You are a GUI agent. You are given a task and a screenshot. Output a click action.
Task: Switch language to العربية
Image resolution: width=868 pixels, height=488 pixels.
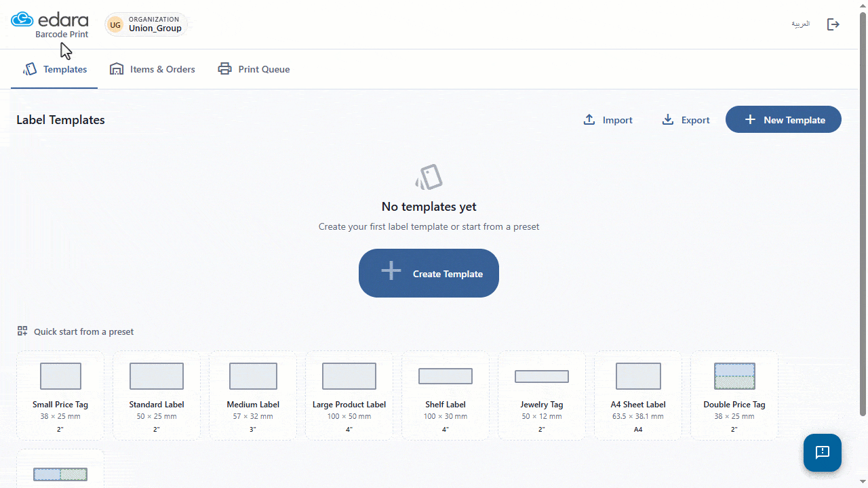coord(801,24)
